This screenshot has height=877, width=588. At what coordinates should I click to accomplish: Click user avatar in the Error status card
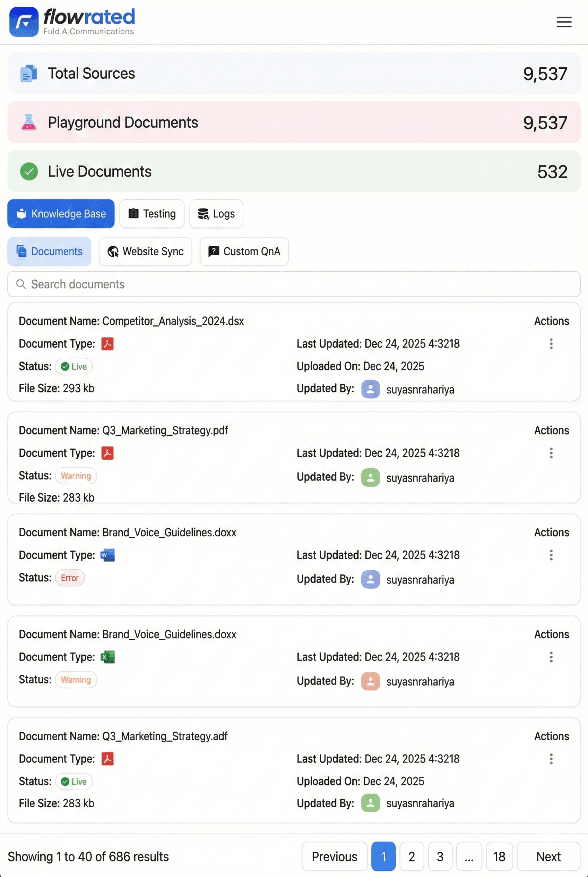pyautogui.click(x=371, y=579)
